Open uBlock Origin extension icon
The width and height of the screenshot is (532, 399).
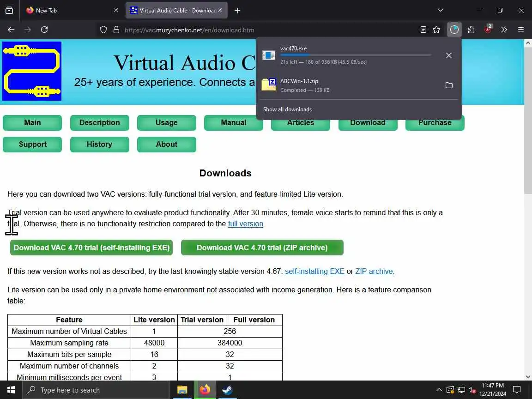[488, 30]
